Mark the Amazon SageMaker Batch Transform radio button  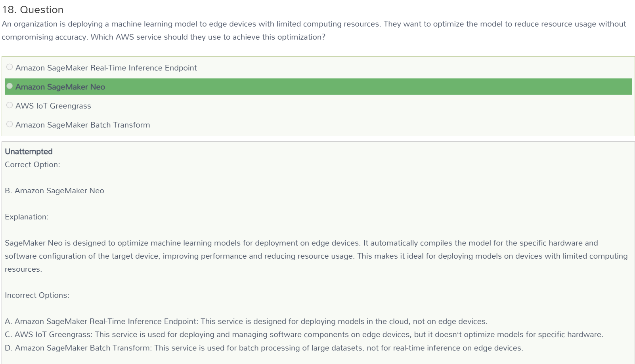coord(10,124)
